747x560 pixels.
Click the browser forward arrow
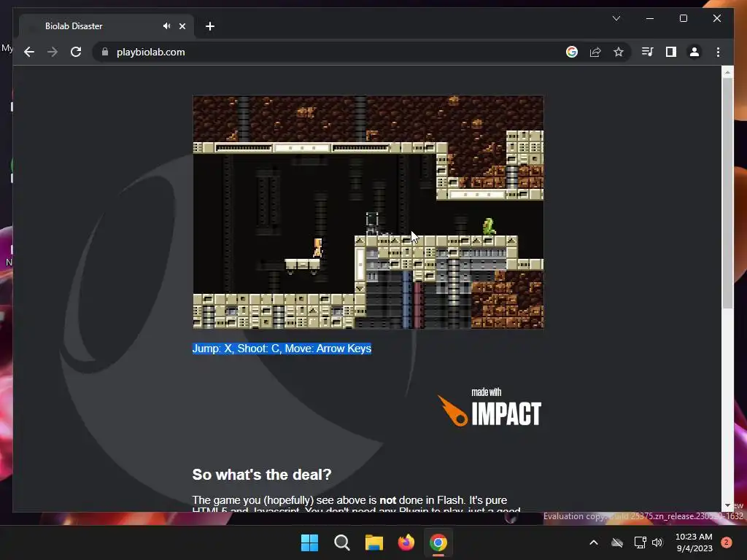pos(53,52)
